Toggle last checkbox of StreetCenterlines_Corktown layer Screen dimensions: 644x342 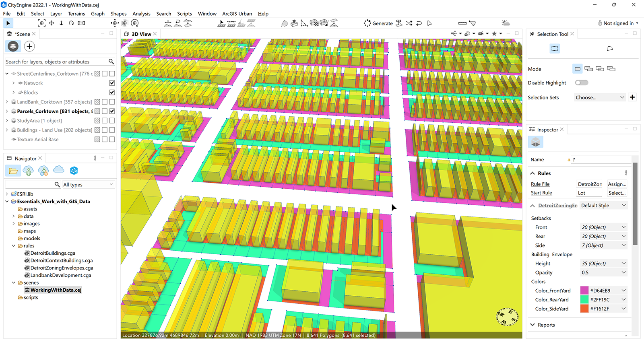pyautogui.click(x=112, y=74)
